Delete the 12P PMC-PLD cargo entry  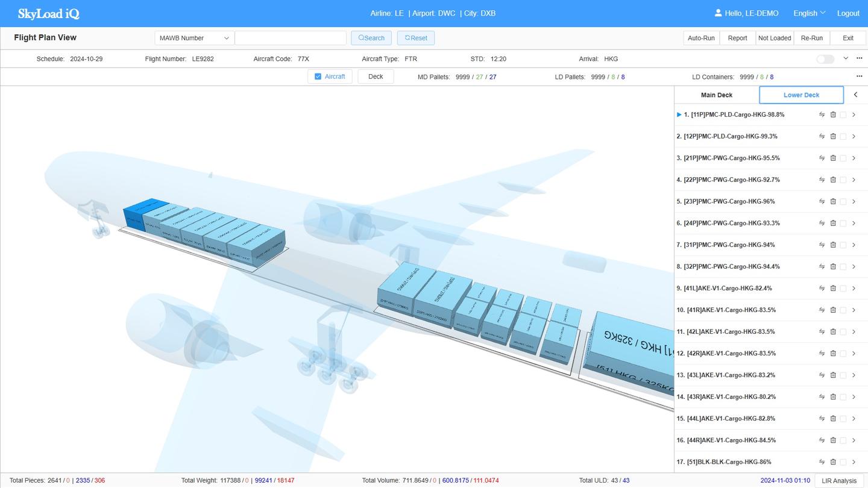tap(833, 136)
